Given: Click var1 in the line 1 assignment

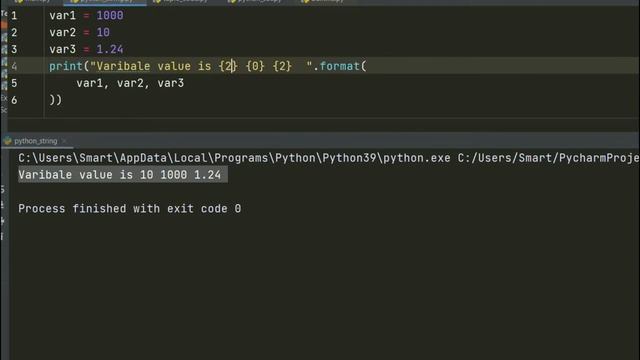Looking at the screenshot, I should point(62,16).
